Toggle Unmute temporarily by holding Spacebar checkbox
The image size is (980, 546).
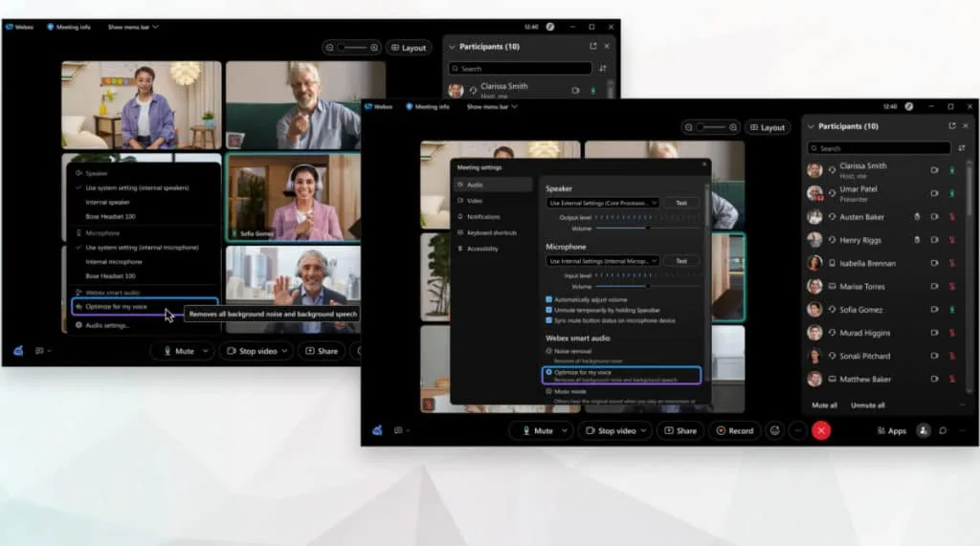(x=548, y=310)
